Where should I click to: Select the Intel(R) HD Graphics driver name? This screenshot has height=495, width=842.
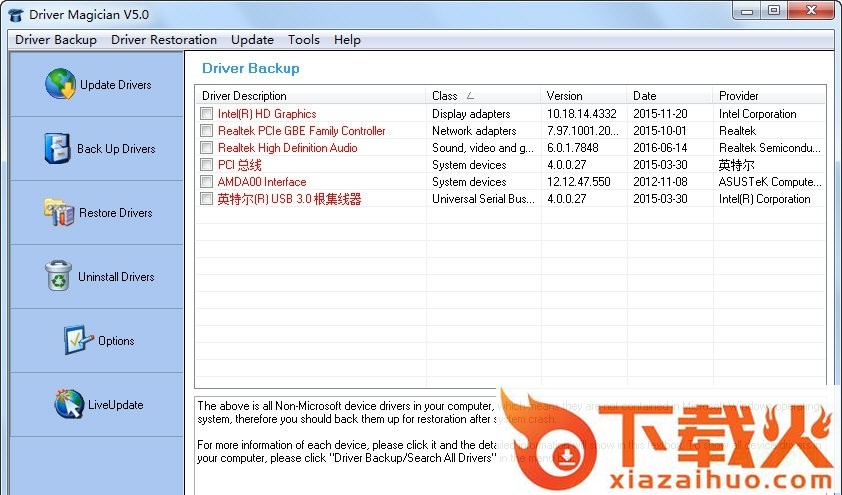pyautogui.click(x=267, y=114)
